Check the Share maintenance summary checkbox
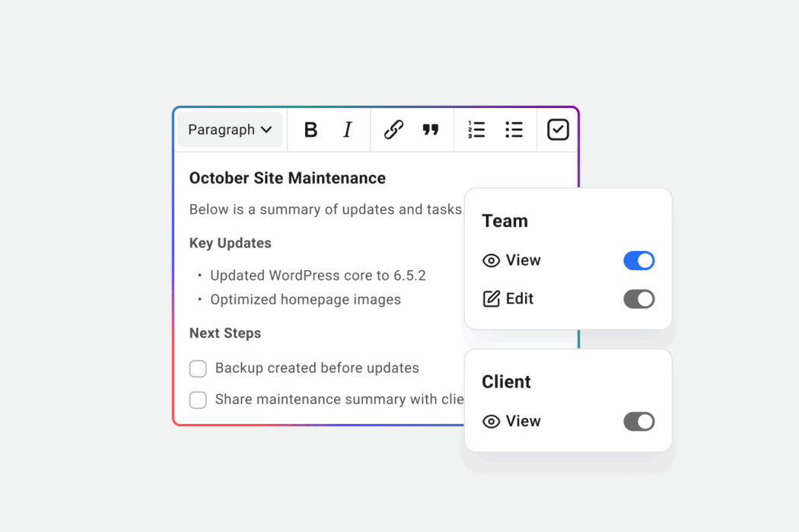Viewport: 799px width, 532px height. click(198, 400)
